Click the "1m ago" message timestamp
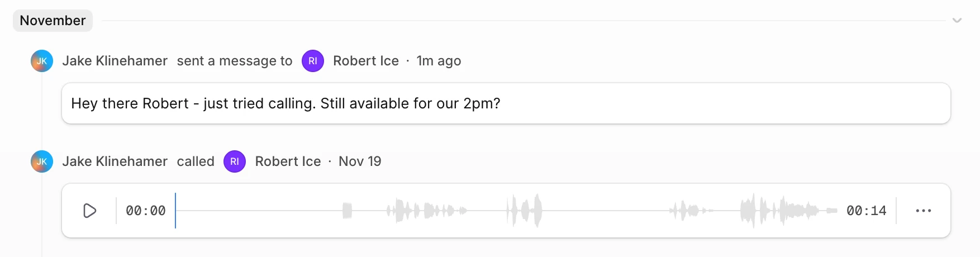 [439, 61]
